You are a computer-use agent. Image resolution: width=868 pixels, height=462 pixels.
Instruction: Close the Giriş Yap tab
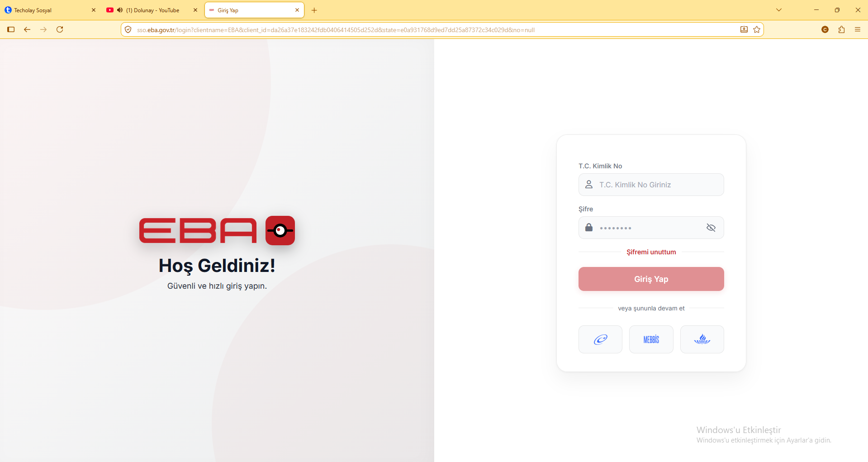pyautogui.click(x=297, y=10)
